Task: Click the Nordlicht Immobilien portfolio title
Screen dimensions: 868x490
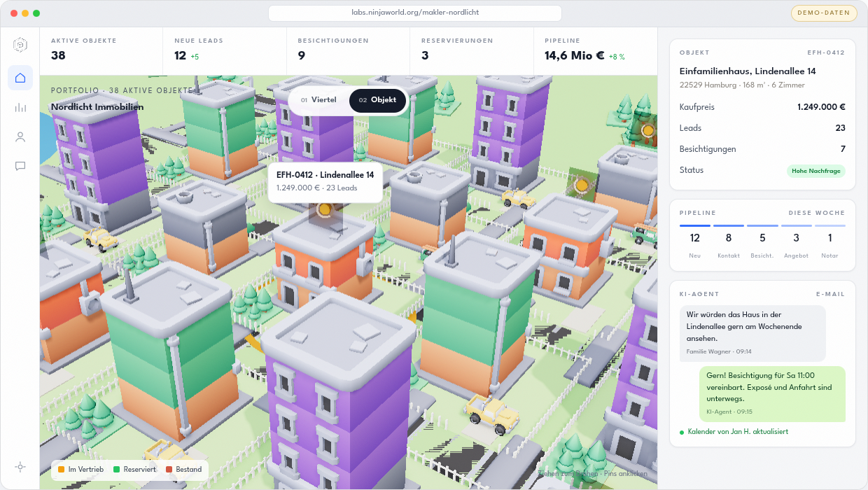Action: click(x=97, y=107)
